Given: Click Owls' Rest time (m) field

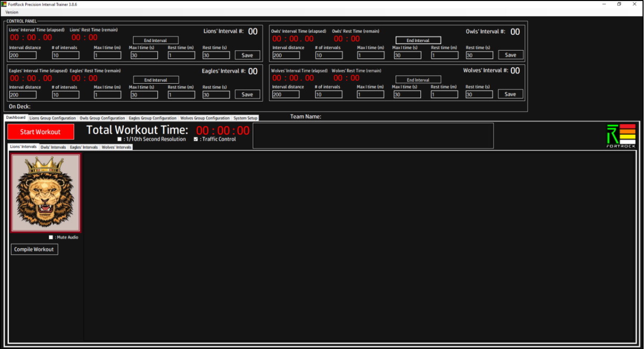Looking at the screenshot, I should point(445,55).
